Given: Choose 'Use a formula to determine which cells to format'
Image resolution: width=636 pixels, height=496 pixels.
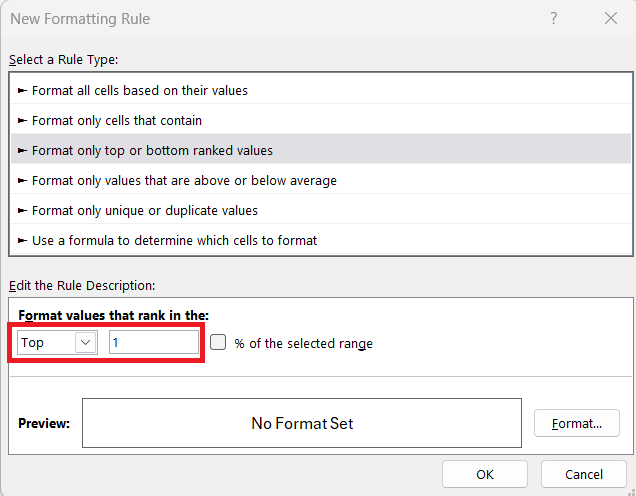Looking at the screenshot, I should pos(321,240).
